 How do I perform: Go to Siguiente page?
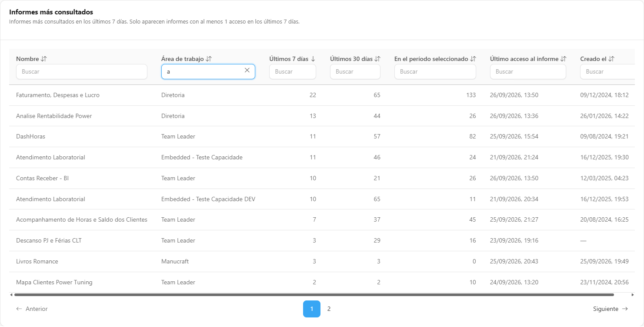pyautogui.click(x=611, y=309)
